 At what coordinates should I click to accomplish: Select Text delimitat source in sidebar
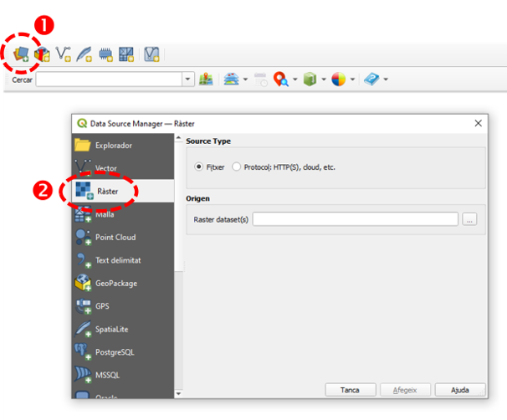point(123,260)
